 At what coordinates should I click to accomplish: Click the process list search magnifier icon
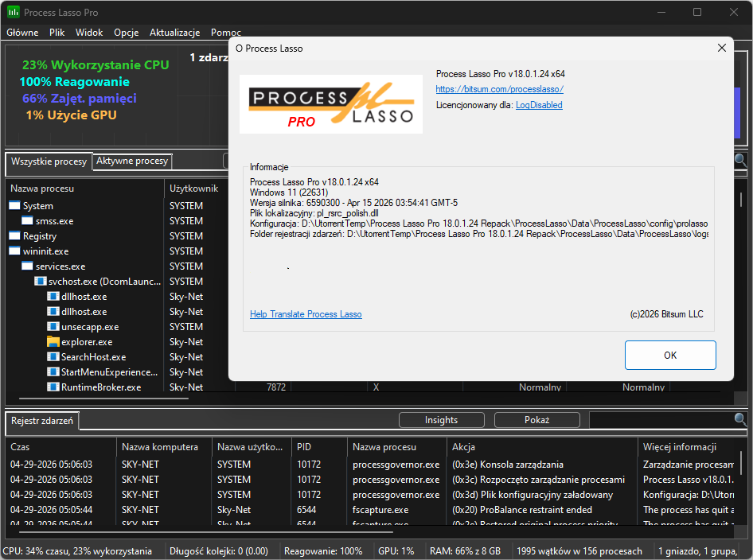[x=740, y=160]
